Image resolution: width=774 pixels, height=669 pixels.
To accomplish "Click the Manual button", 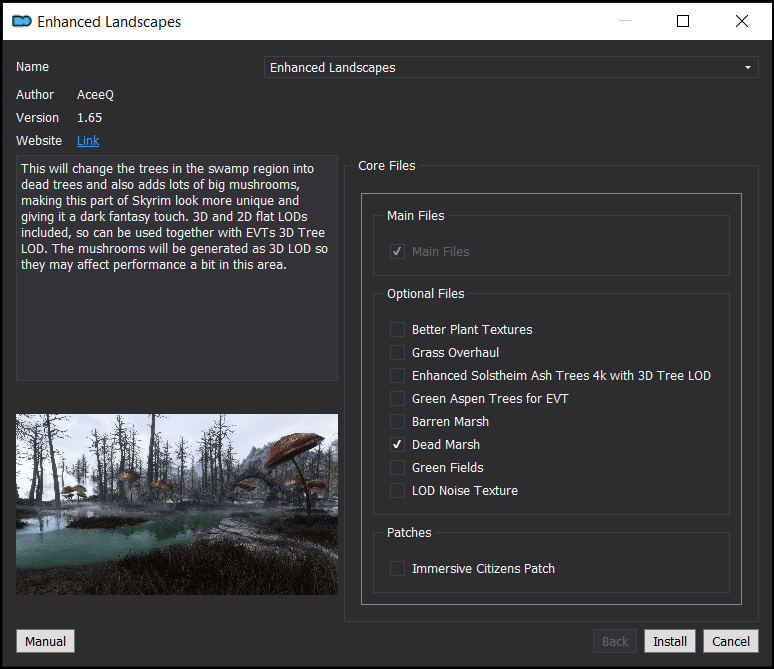I will (45, 641).
